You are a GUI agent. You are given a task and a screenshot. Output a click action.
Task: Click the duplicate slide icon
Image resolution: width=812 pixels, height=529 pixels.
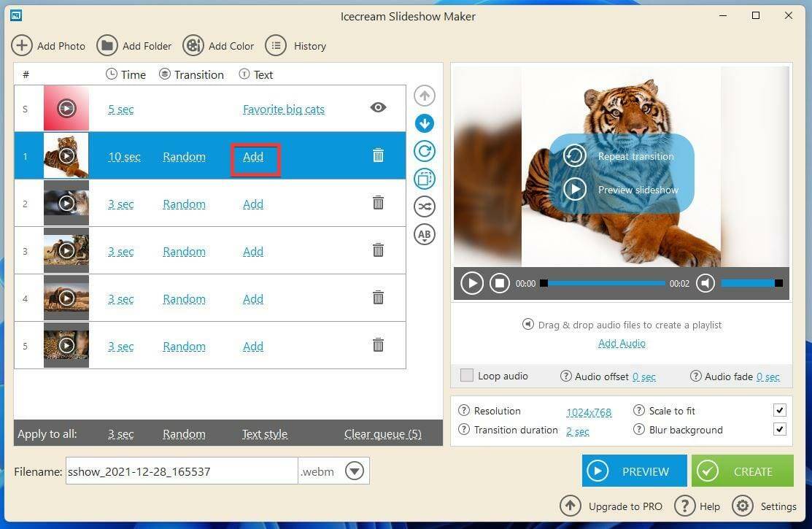[x=425, y=179]
